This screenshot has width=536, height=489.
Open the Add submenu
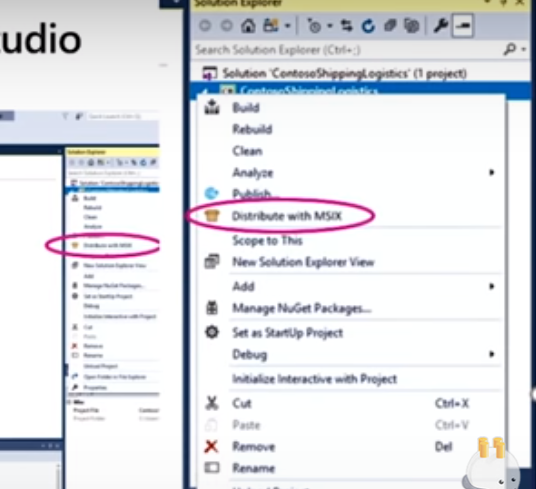[x=243, y=286]
